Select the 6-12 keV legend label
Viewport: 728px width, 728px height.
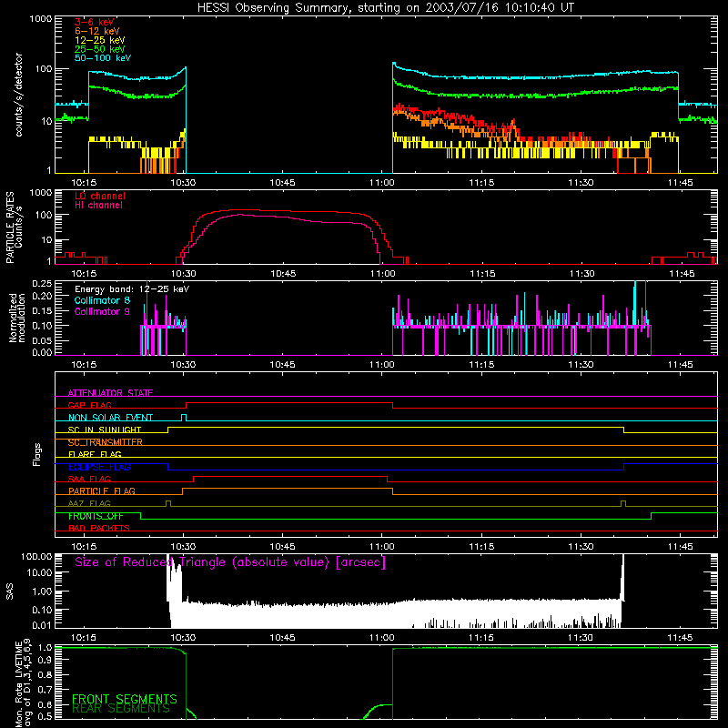pyautogui.click(x=97, y=31)
